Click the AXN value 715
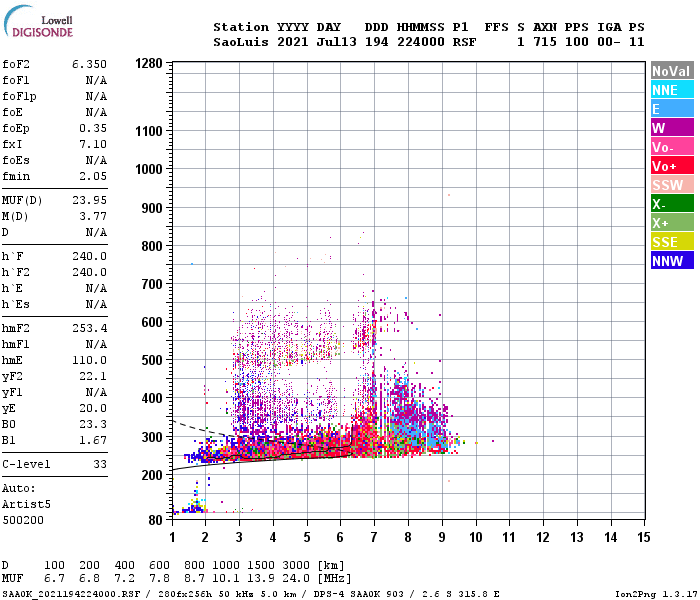Viewport: 700px width, 600px height. pyautogui.click(x=545, y=42)
